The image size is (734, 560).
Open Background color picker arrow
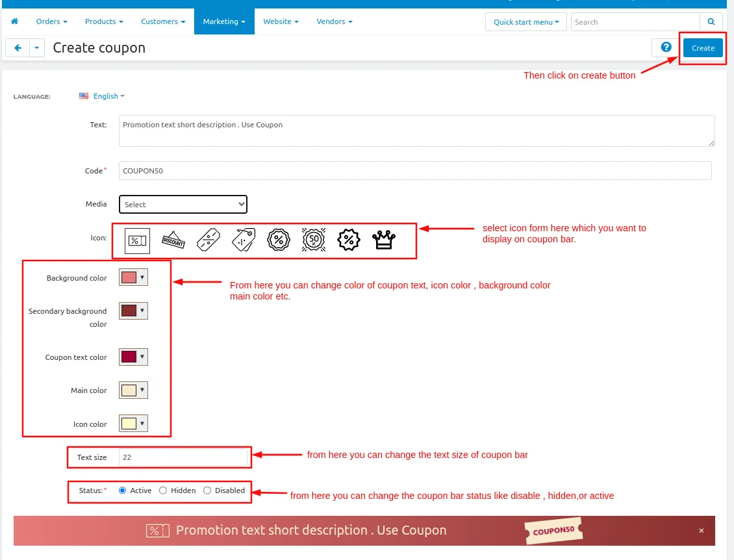[142, 277]
